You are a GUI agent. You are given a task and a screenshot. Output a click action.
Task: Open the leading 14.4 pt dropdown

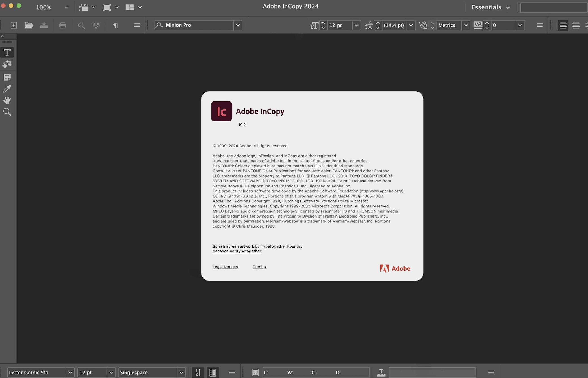click(x=411, y=25)
